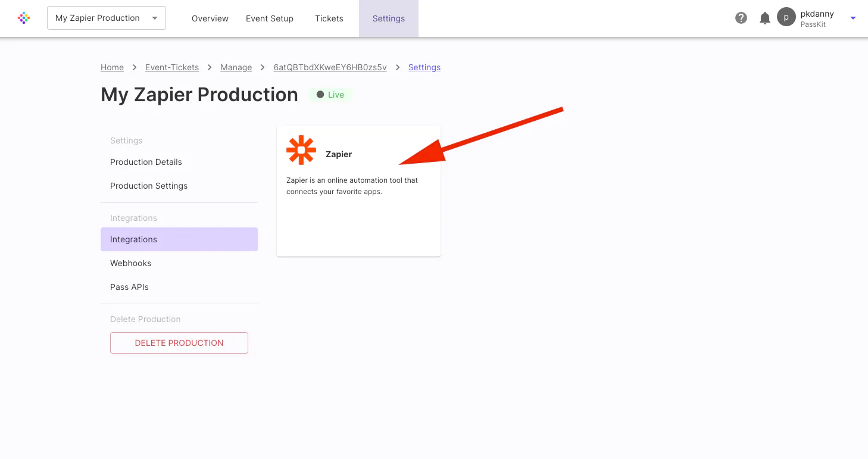Click the My Zapier Production page heading
Viewport: 868px width, 459px height.
click(199, 95)
